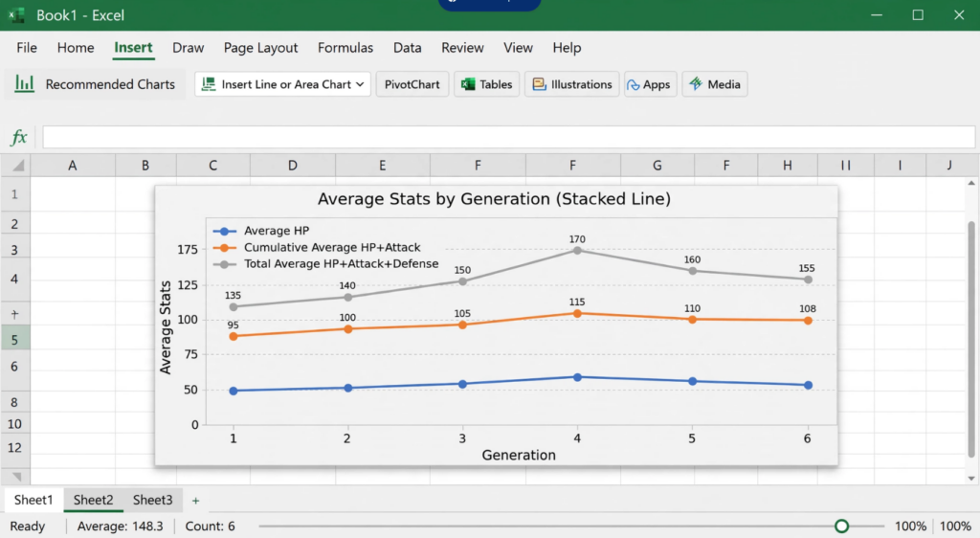Click the gray data point labeled 170
Image resolution: width=980 pixels, height=538 pixels.
tap(577, 250)
